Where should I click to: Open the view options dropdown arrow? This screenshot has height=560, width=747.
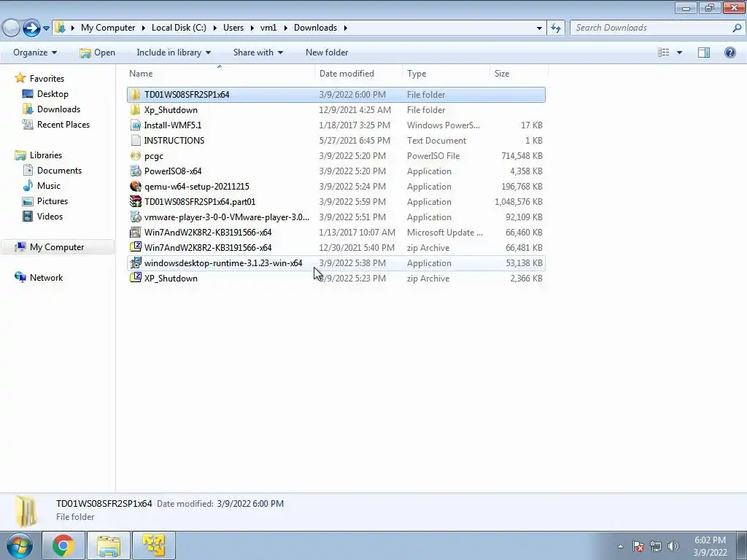[679, 52]
